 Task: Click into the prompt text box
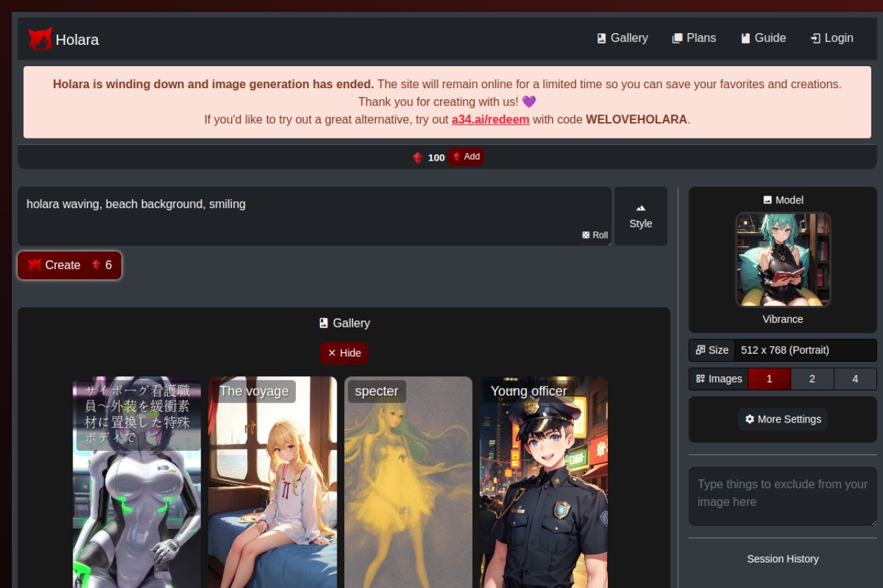point(315,216)
